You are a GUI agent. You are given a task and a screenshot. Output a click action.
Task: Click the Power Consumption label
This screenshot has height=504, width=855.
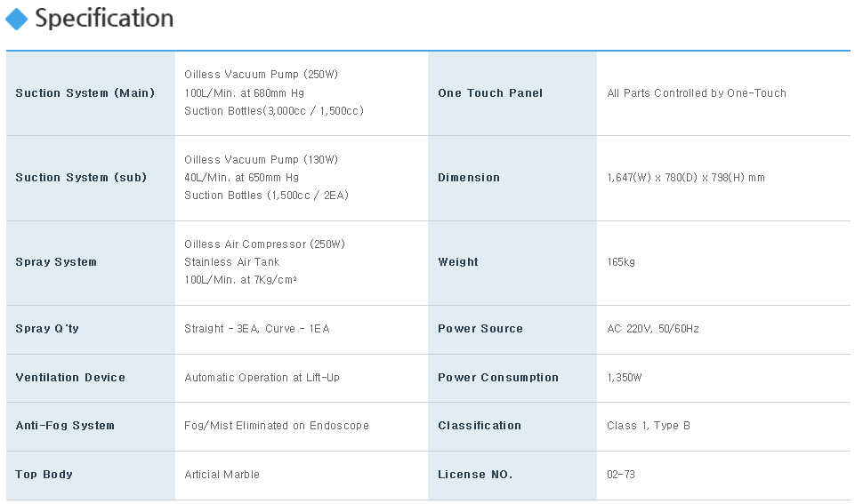[x=498, y=378]
